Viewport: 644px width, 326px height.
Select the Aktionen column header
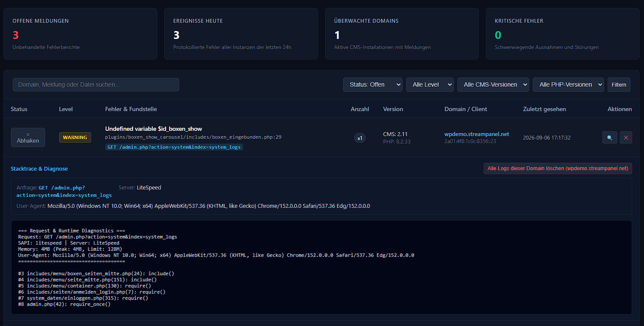tap(620, 109)
